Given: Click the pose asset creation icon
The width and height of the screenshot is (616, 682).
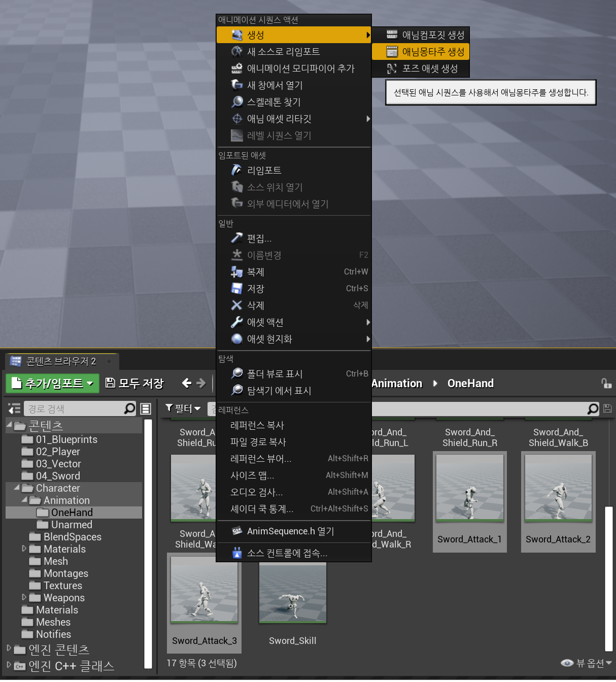Looking at the screenshot, I should (x=392, y=69).
